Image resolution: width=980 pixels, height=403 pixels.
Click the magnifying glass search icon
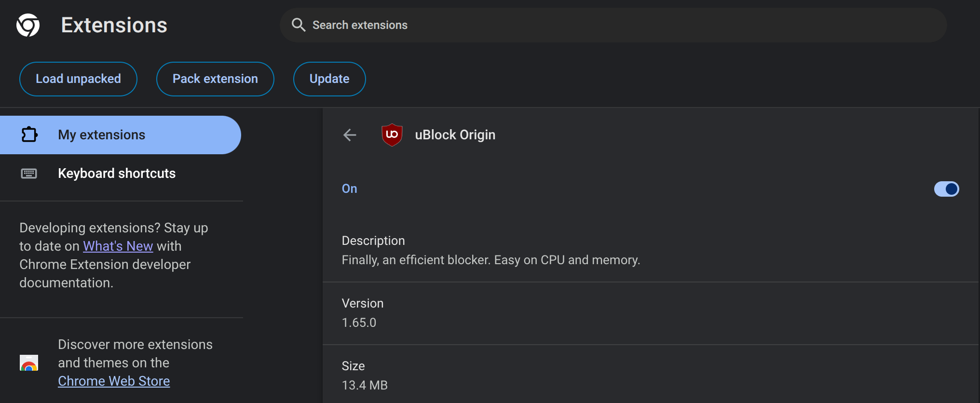[299, 25]
